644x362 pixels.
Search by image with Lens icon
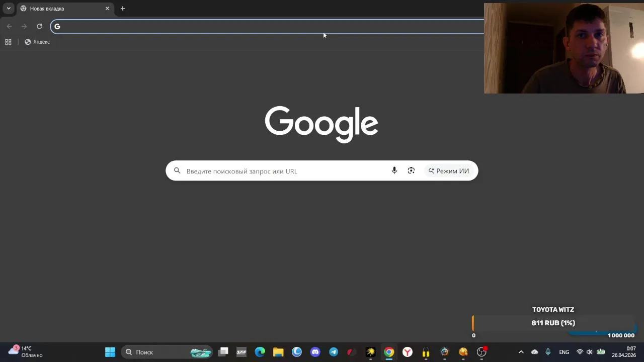point(411,171)
